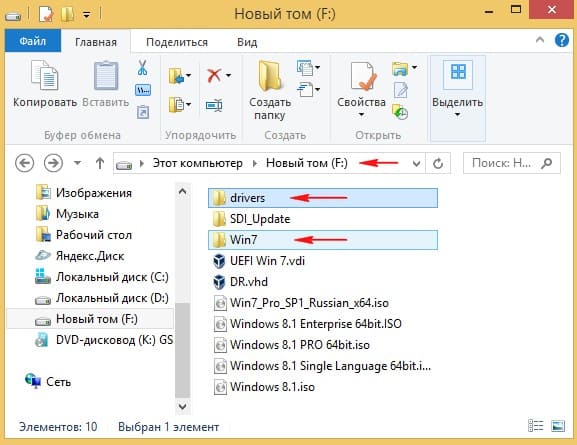Click the Cut scissors icon
The width and height of the screenshot is (577, 445).
point(142,68)
